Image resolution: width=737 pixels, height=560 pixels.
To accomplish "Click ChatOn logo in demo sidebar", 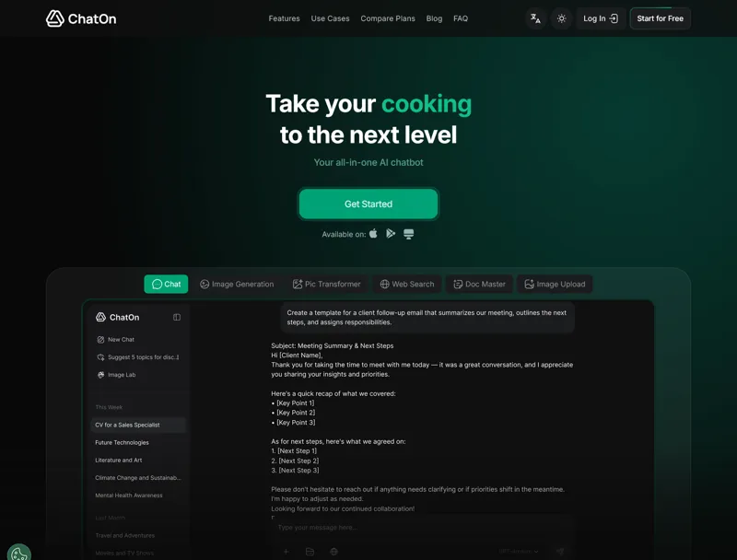I will point(118,317).
